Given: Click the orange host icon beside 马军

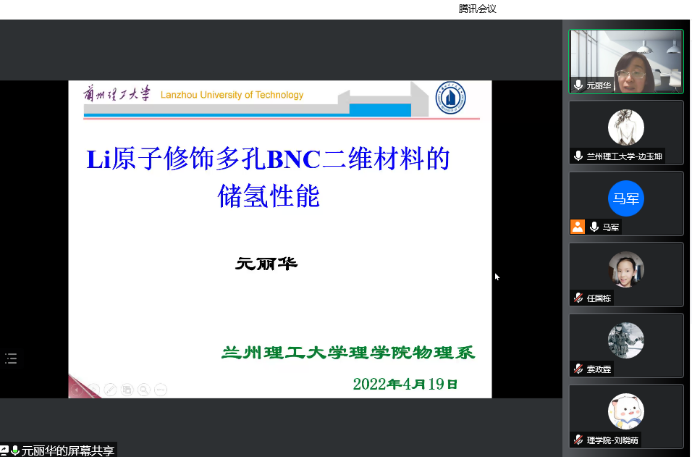Looking at the screenshot, I should (x=577, y=227).
